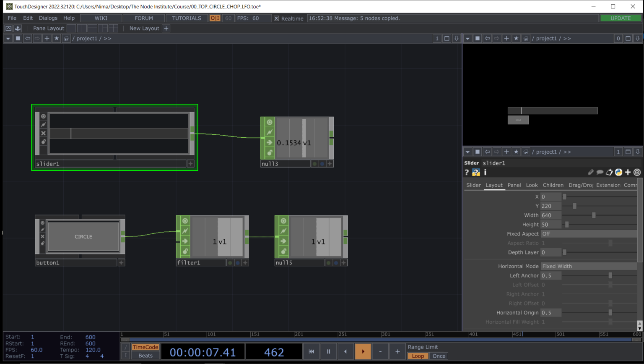Viewport: 644px width, 364px height.
Task: Switch to the Panel tab in slider1 parameters
Action: coord(514,185)
